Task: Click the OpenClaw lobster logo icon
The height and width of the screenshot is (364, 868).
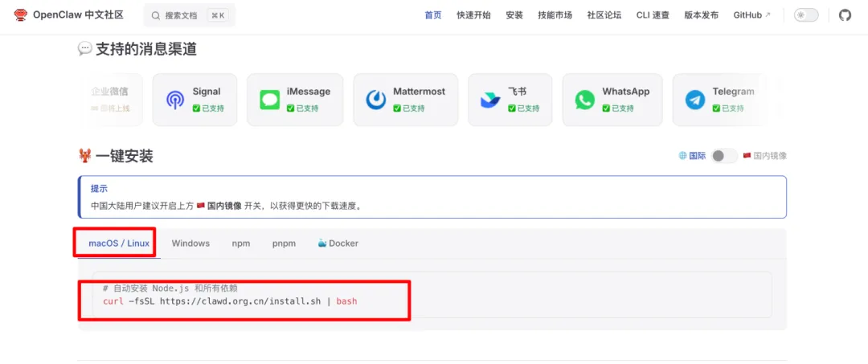Action: click(21, 15)
